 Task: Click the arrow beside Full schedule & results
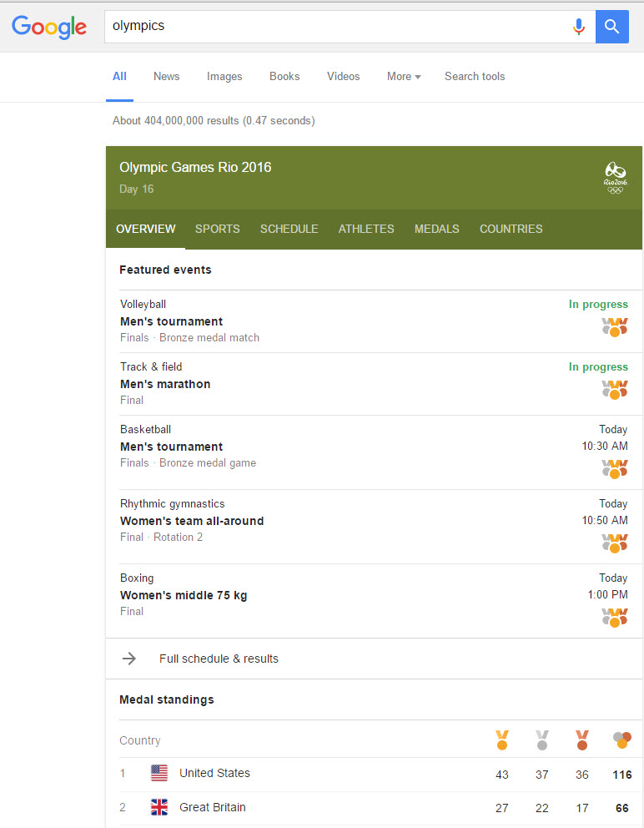click(x=129, y=659)
